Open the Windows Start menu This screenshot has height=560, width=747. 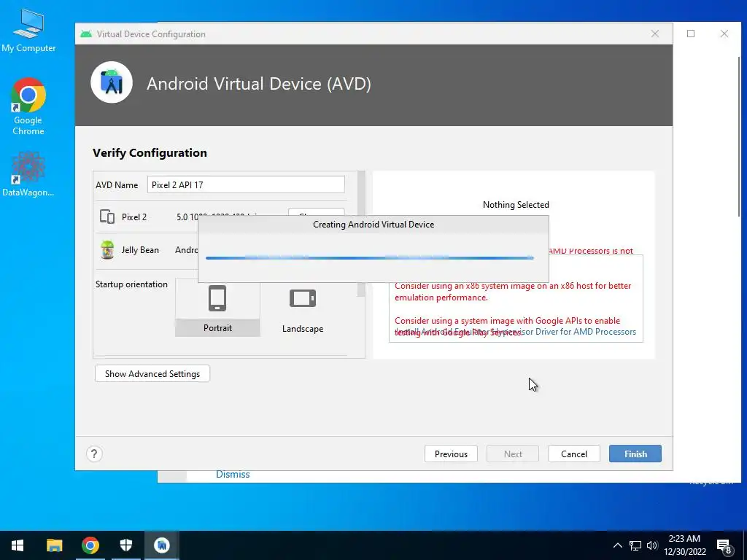click(x=18, y=545)
